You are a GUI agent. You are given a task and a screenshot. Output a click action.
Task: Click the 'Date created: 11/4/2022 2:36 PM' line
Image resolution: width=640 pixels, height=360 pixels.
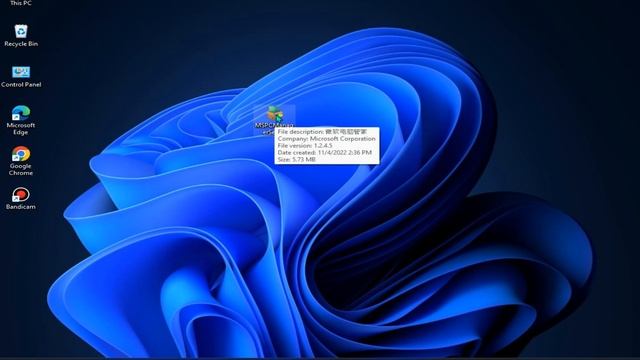coord(324,153)
